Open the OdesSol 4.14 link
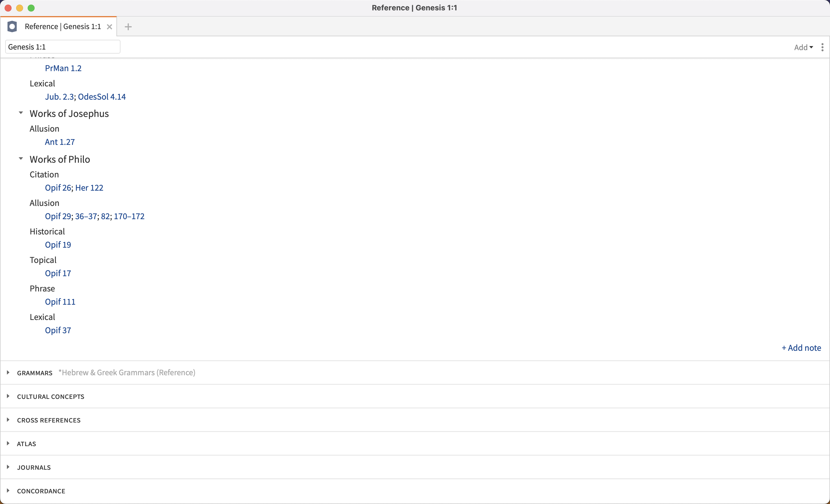 coord(102,97)
